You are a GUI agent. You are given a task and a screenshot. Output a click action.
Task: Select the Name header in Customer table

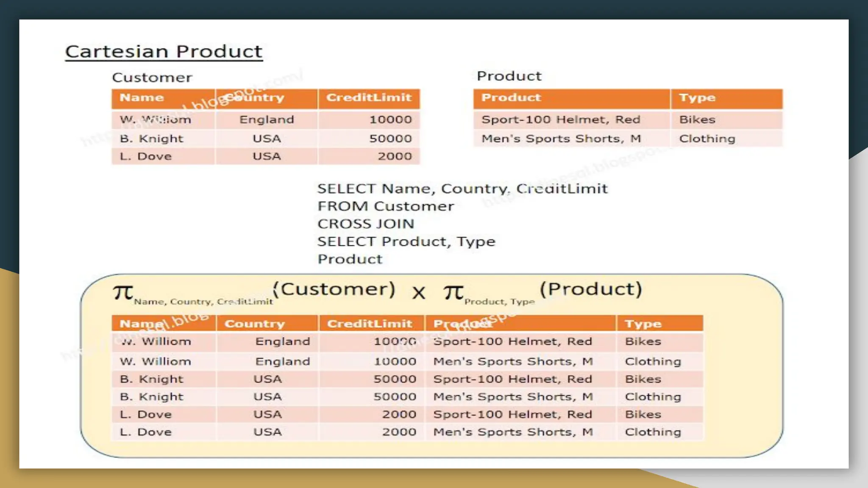142,98
